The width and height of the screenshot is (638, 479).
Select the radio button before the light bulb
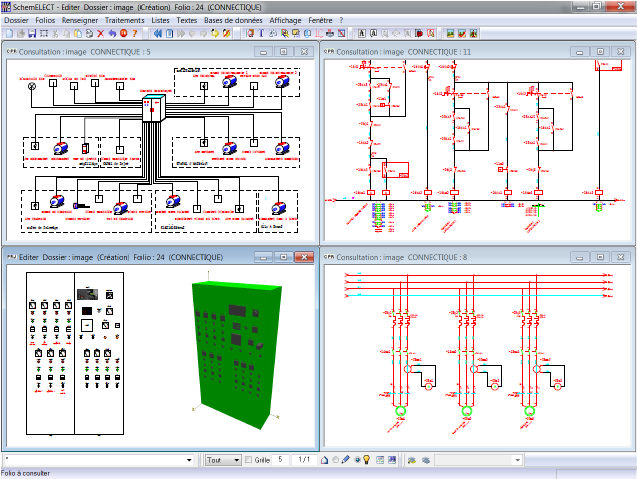tap(358, 460)
